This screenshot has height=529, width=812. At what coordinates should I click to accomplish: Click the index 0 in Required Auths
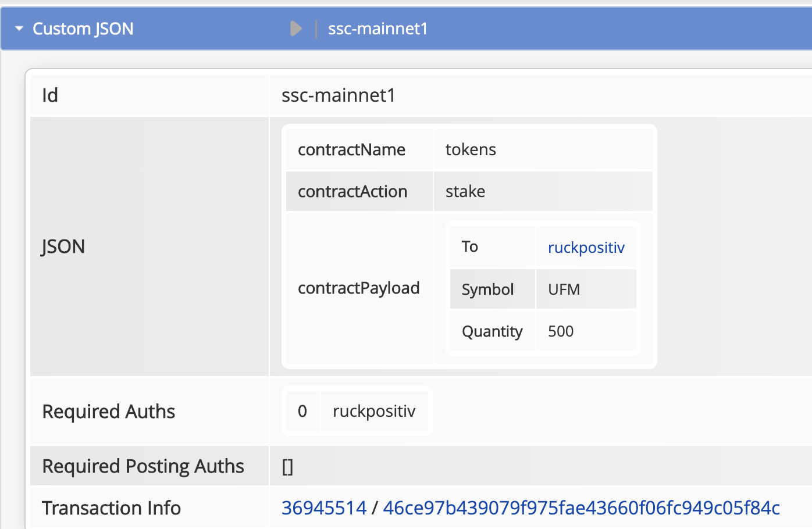[x=302, y=412]
